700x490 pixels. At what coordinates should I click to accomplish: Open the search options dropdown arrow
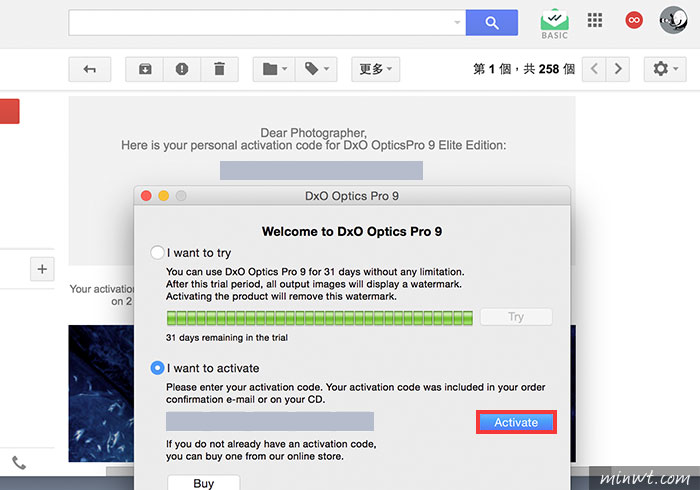pyautogui.click(x=457, y=22)
